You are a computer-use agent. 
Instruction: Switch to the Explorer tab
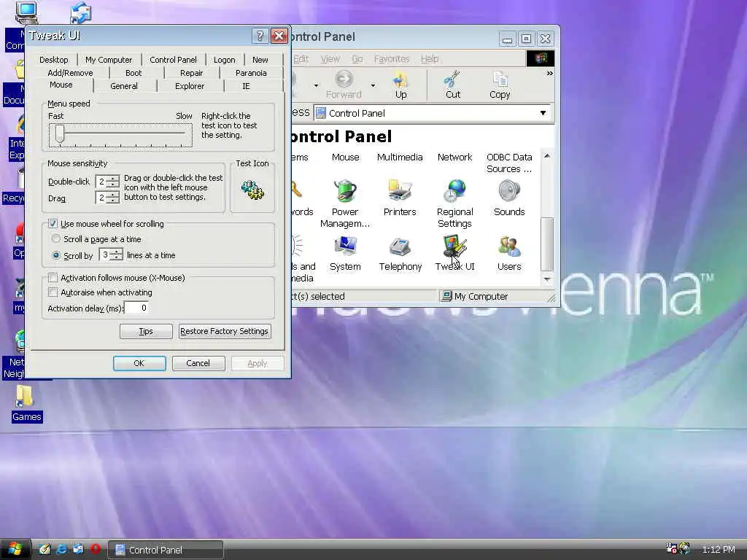click(189, 86)
